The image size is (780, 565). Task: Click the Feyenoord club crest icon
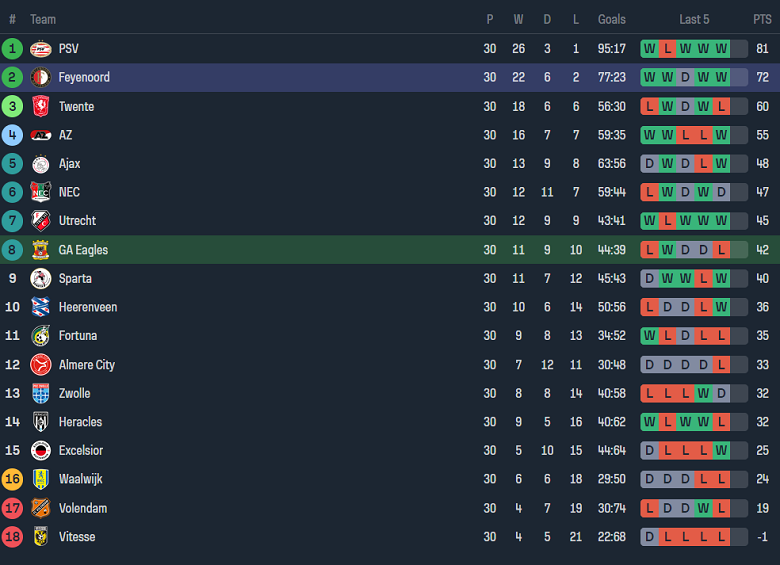40,77
